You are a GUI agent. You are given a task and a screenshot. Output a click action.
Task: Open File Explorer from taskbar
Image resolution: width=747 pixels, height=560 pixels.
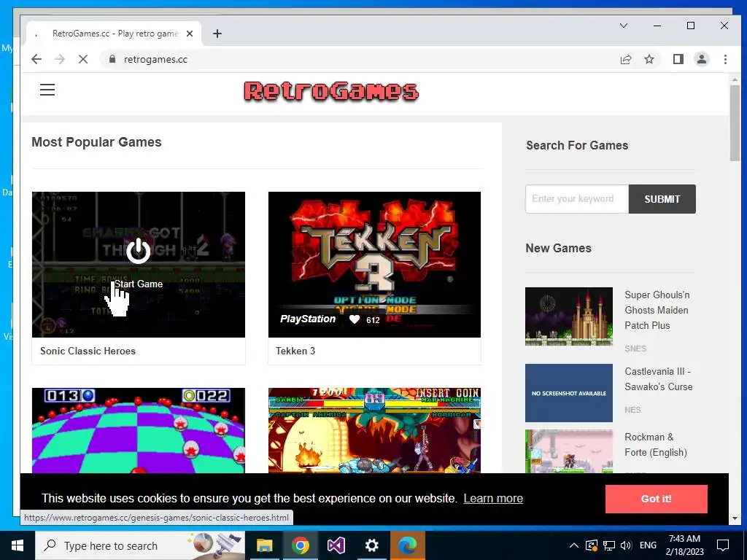click(264, 545)
